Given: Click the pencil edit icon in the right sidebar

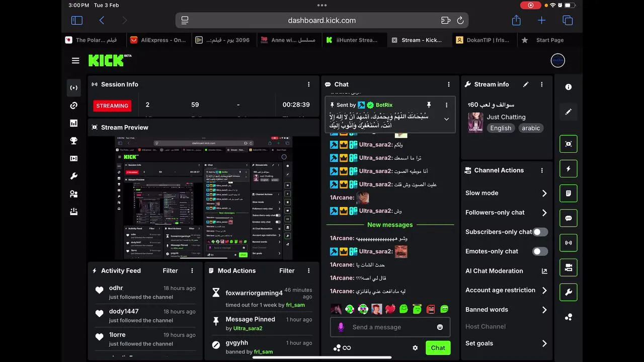Looking at the screenshot, I should point(569,112).
